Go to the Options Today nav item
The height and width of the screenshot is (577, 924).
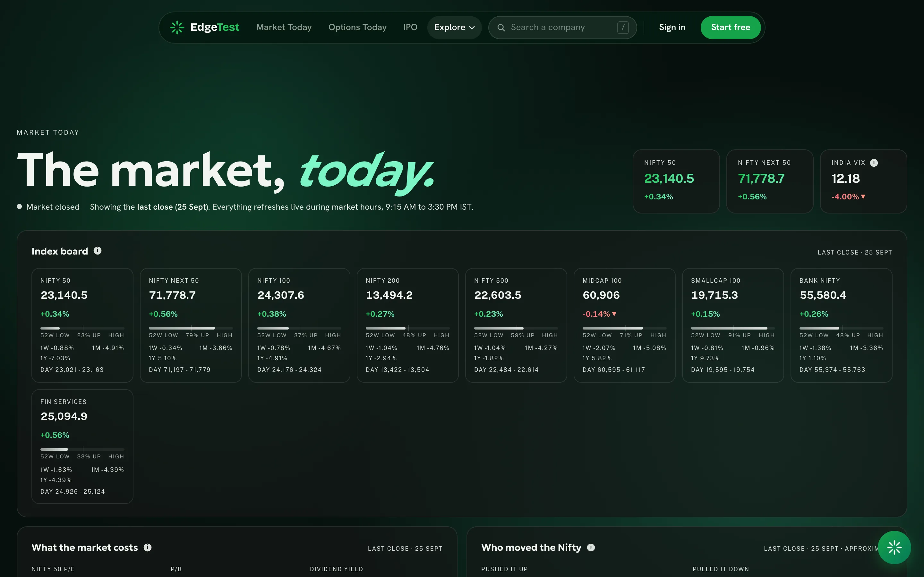pyautogui.click(x=357, y=28)
